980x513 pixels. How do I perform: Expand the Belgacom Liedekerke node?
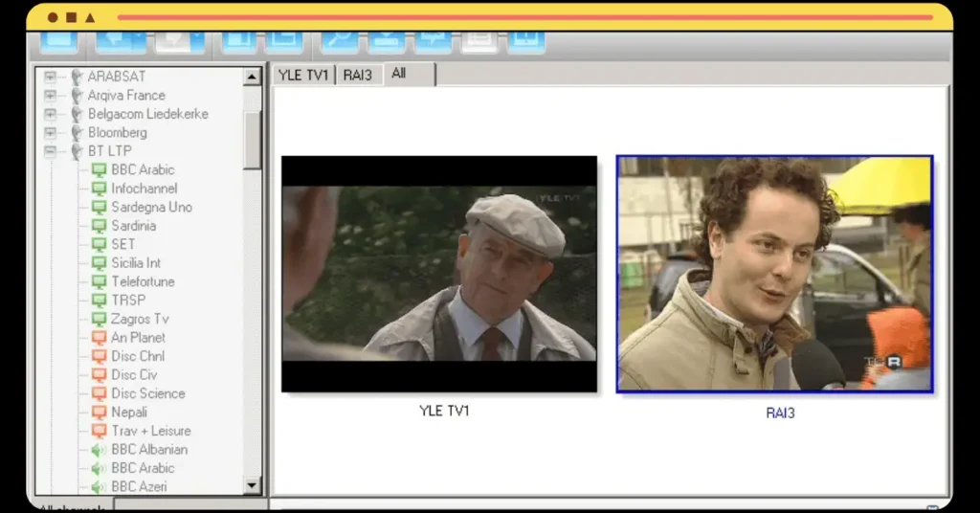[x=50, y=114]
